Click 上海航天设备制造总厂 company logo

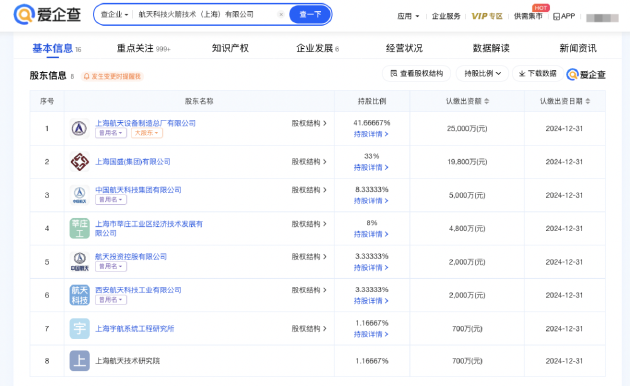(x=80, y=129)
